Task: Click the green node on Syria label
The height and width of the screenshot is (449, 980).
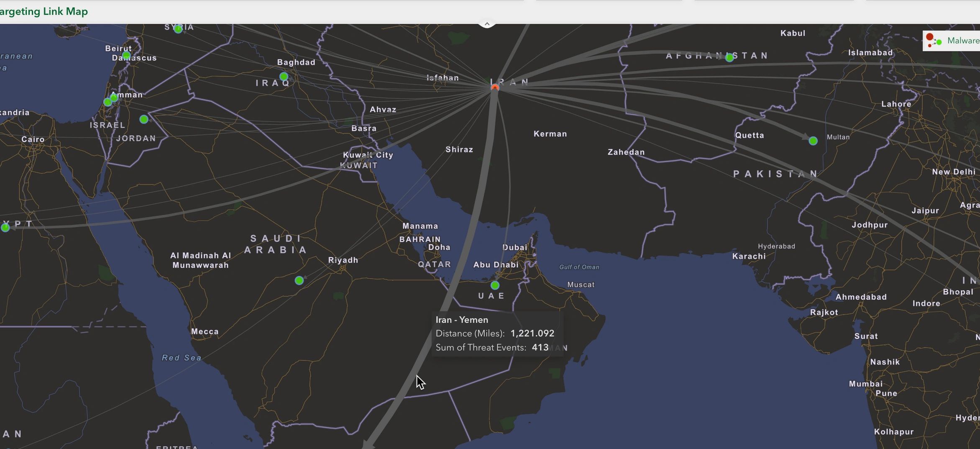Action: [x=178, y=29]
